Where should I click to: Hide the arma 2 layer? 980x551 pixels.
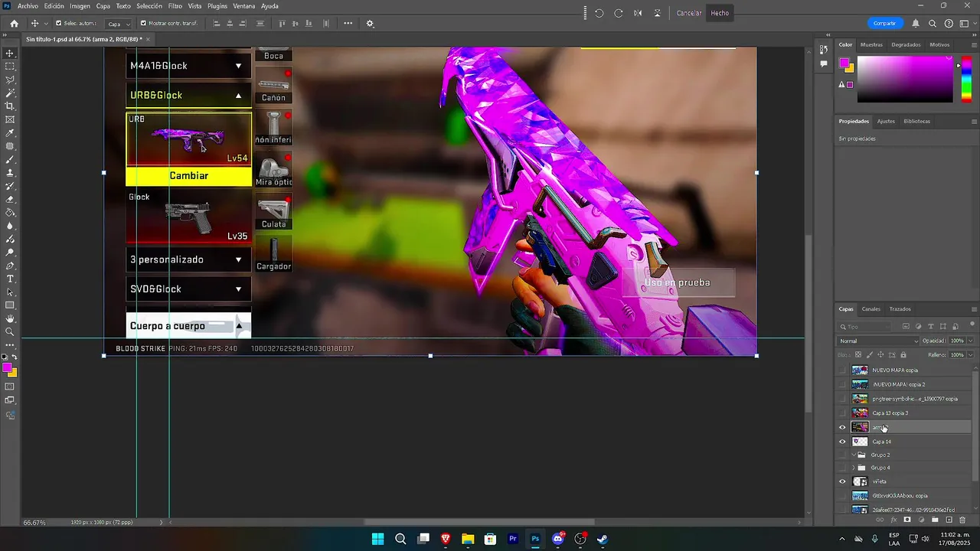(x=842, y=427)
